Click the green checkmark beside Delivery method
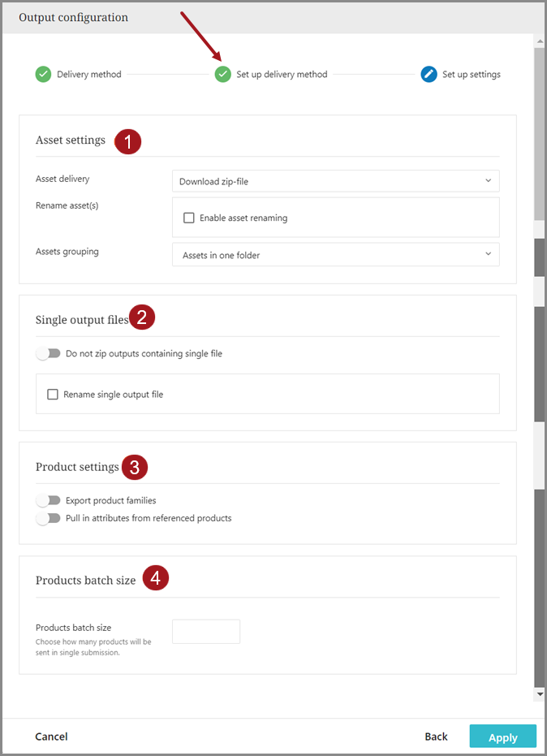Viewport: 547px width, 756px height. tap(43, 75)
